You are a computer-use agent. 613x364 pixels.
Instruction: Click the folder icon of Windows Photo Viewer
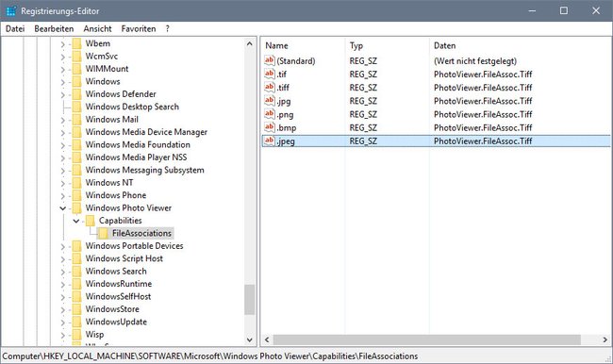click(77, 207)
